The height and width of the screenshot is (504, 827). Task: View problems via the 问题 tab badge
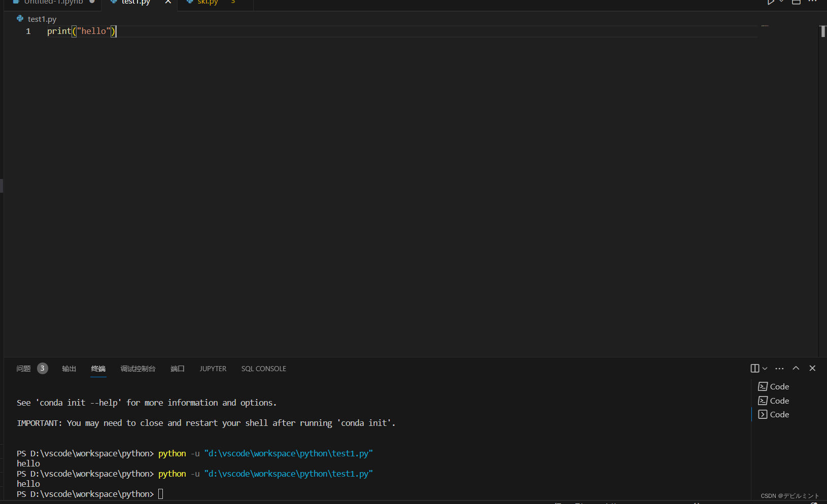pyautogui.click(x=42, y=368)
